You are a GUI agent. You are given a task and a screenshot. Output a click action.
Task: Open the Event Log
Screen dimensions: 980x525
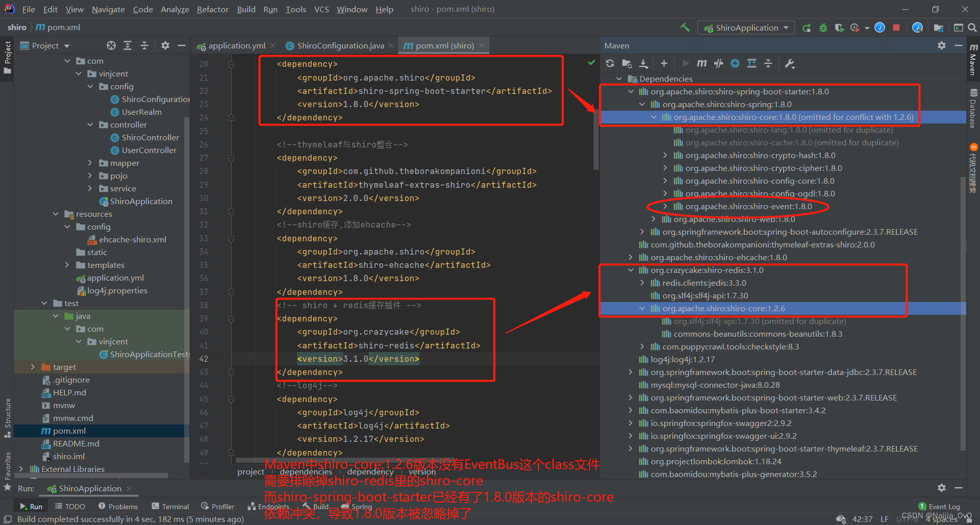[939, 506]
